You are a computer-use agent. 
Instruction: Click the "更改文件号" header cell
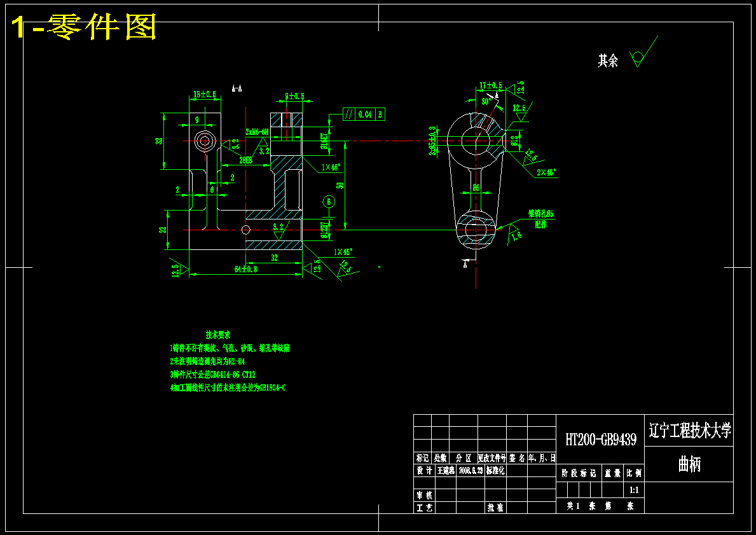[492, 458]
